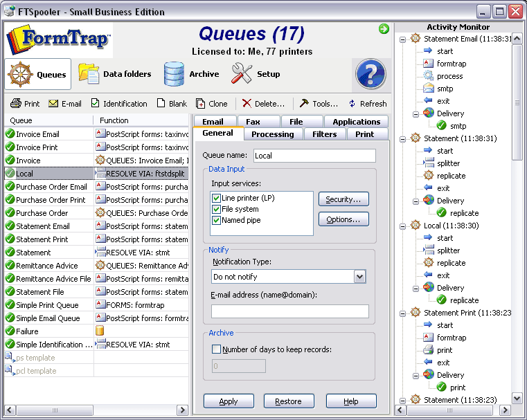The height and width of the screenshot is (420, 527).
Task: Enable Number of days to keep records
Action: coord(216,349)
